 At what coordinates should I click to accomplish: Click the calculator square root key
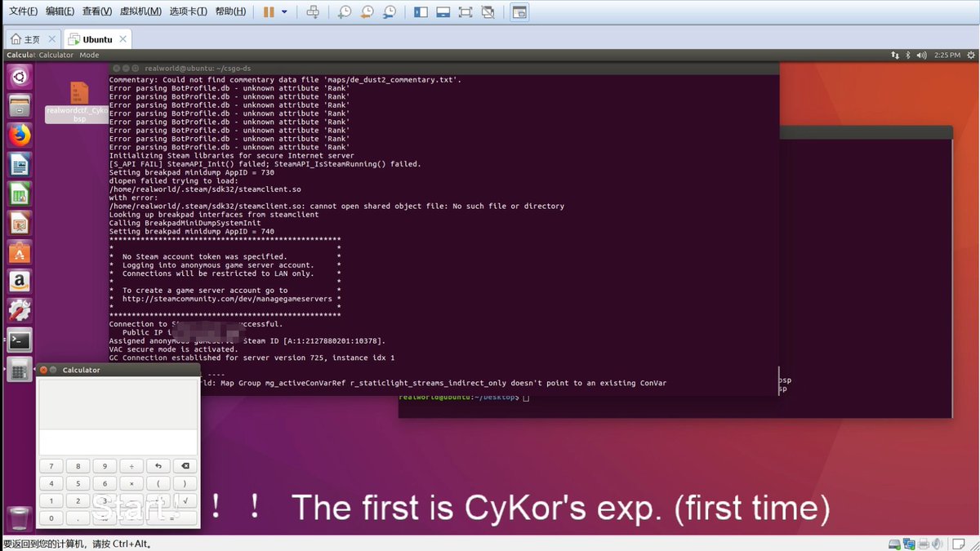point(185,500)
